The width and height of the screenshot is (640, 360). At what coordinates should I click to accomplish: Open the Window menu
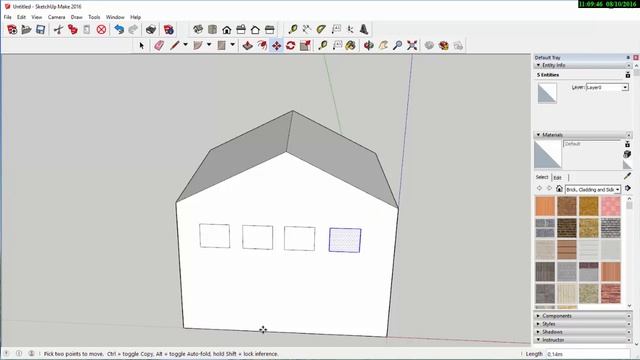tap(115, 17)
